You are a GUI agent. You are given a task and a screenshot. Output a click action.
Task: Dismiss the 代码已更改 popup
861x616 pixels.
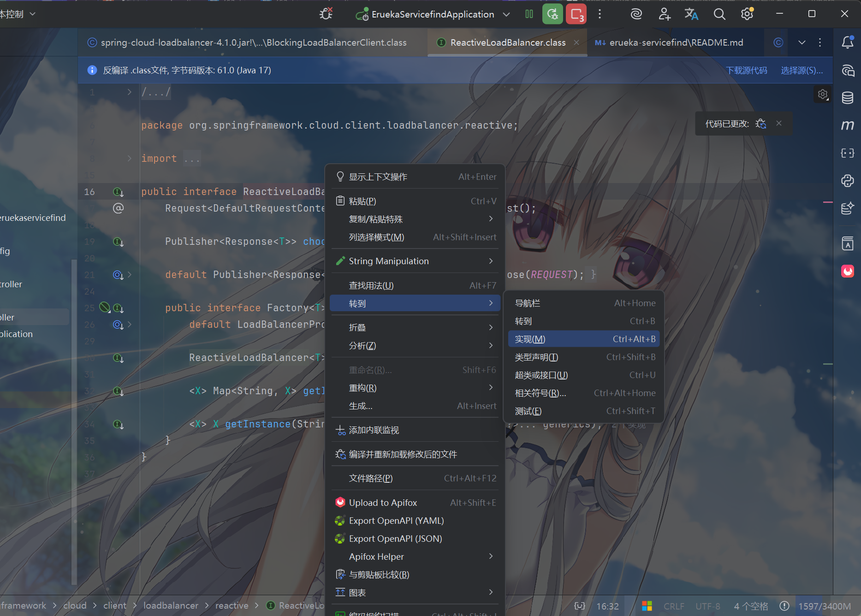(779, 123)
